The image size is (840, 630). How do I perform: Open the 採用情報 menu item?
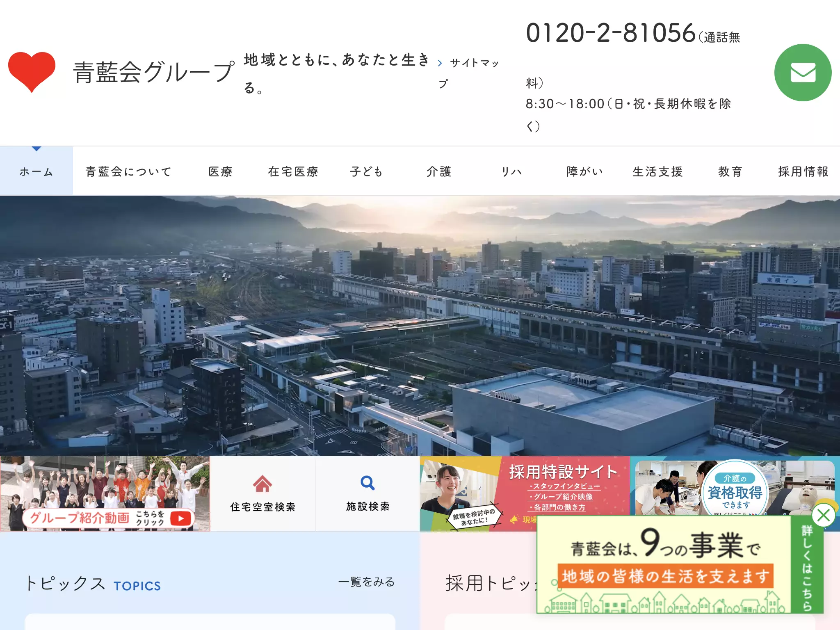click(803, 171)
